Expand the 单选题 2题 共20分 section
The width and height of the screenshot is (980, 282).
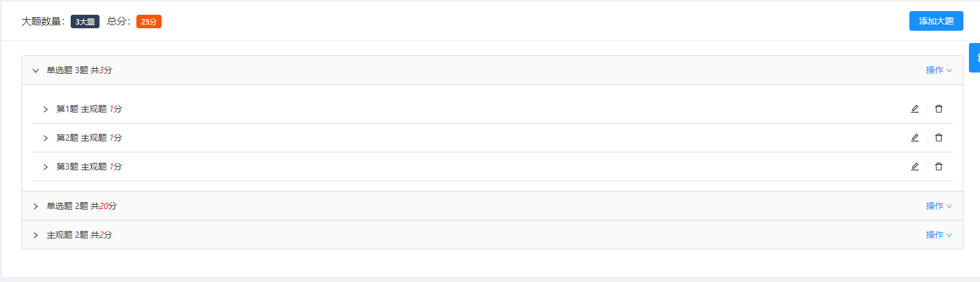pyautogui.click(x=36, y=206)
